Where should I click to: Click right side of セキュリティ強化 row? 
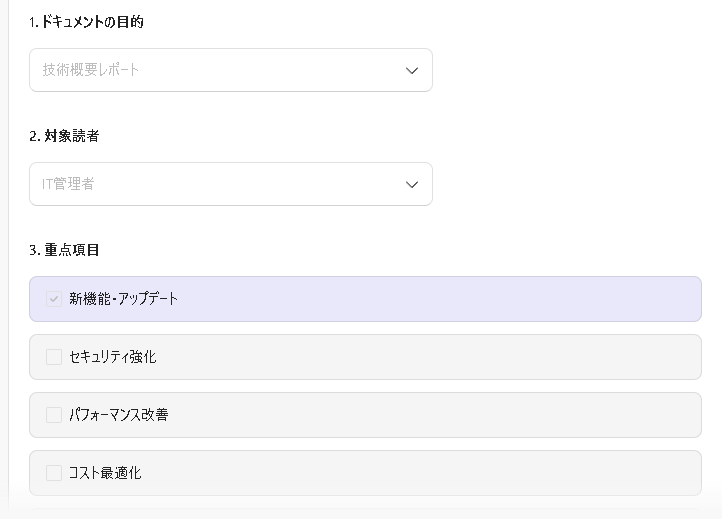(x=640, y=357)
